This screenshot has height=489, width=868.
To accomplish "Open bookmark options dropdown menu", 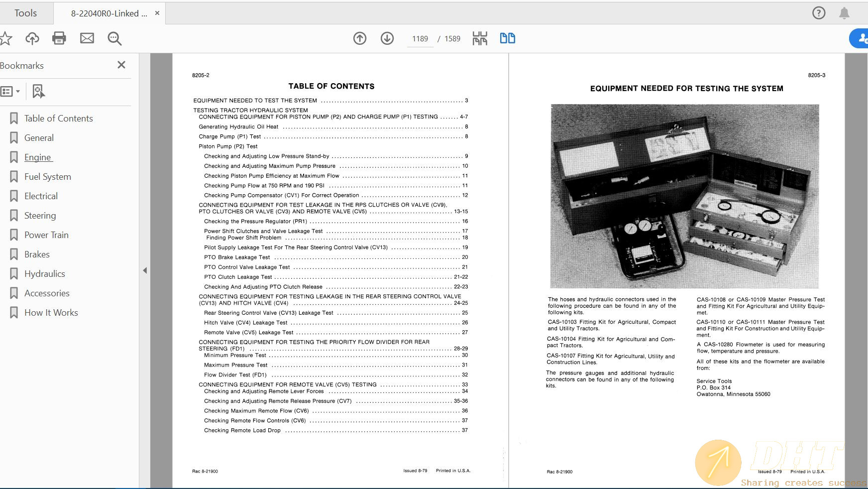I will coord(10,91).
